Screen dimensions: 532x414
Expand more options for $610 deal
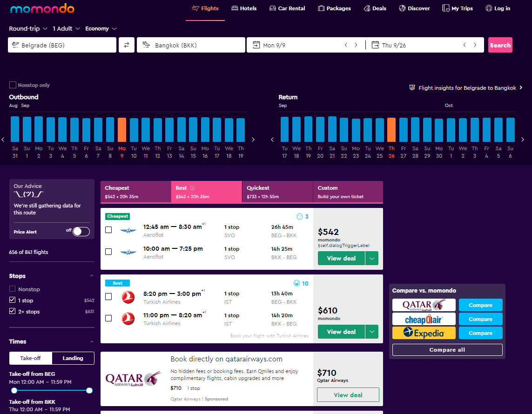coord(372,332)
